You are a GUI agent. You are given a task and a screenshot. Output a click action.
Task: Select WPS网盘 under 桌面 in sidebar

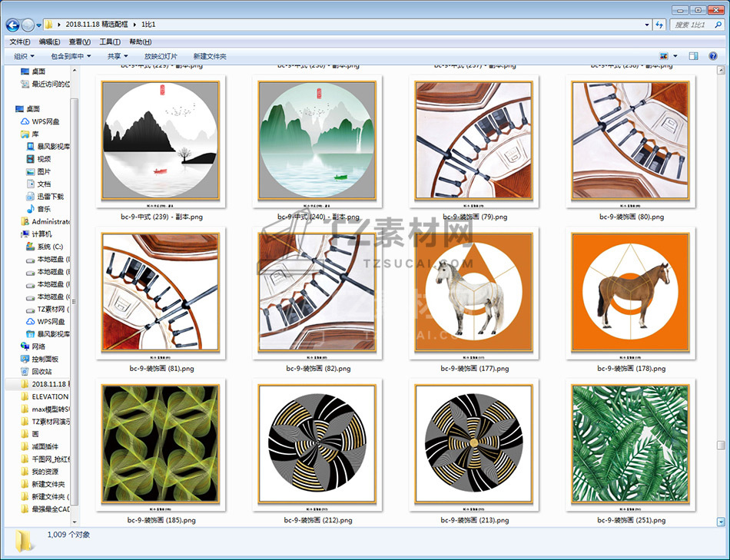pos(40,121)
